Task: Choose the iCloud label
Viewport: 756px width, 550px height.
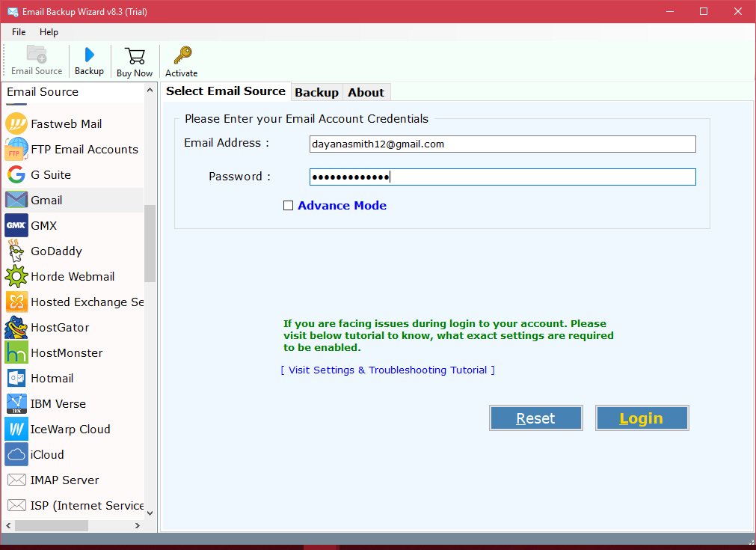Action: pyautogui.click(x=47, y=455)
